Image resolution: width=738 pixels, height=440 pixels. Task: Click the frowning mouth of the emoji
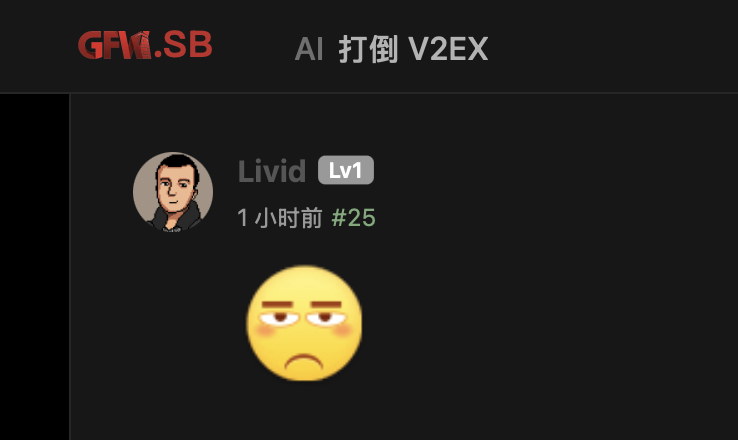pyautogui.click(x=304, y=361)
